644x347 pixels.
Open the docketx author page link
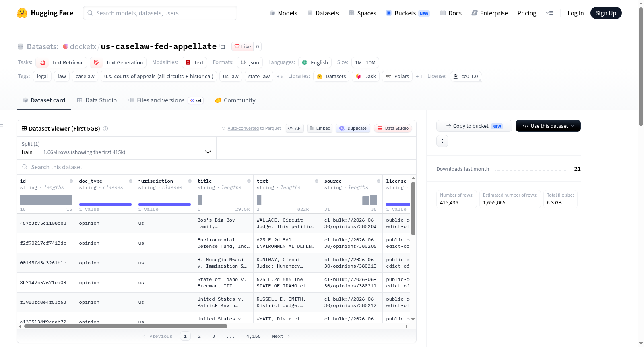83,46
